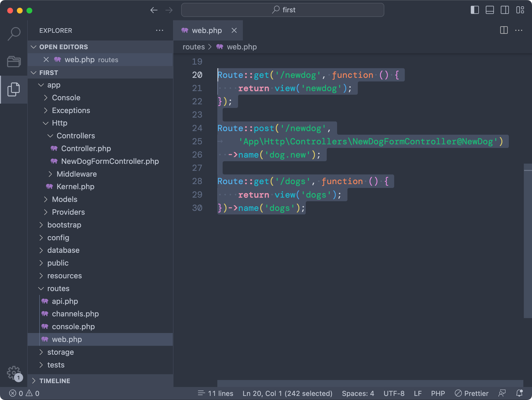The width and height of the screenshot is (532, 400).
Task: Click the Explorer files icon in activity bar
Action: (13, 89)
